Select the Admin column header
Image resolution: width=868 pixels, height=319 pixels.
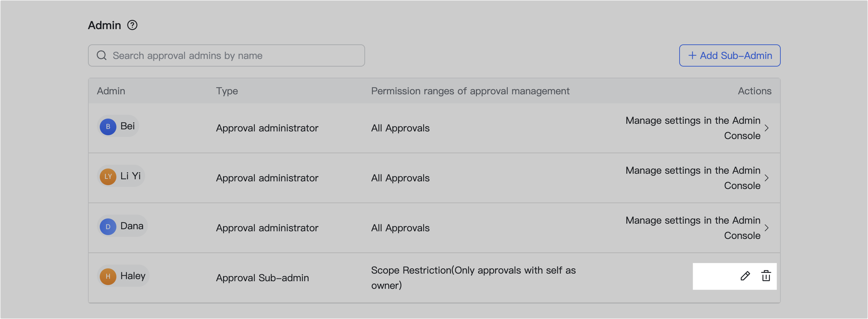[112, 90]
